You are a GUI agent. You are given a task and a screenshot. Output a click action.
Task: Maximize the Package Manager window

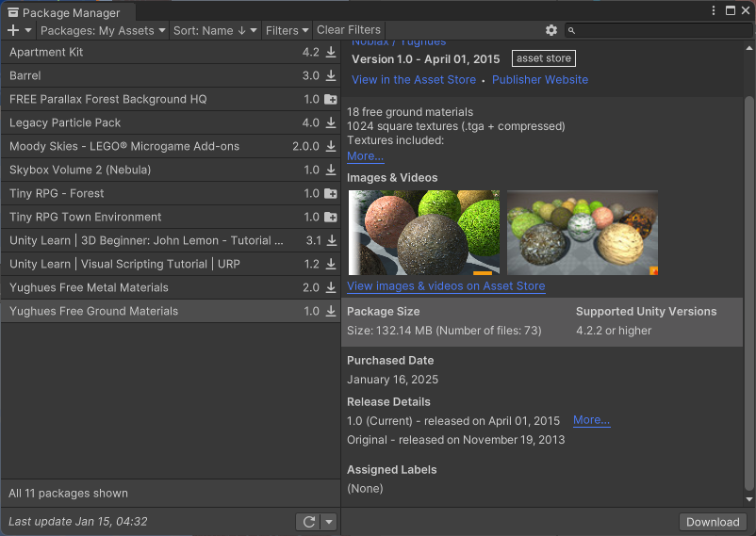(x=731, y=10)
